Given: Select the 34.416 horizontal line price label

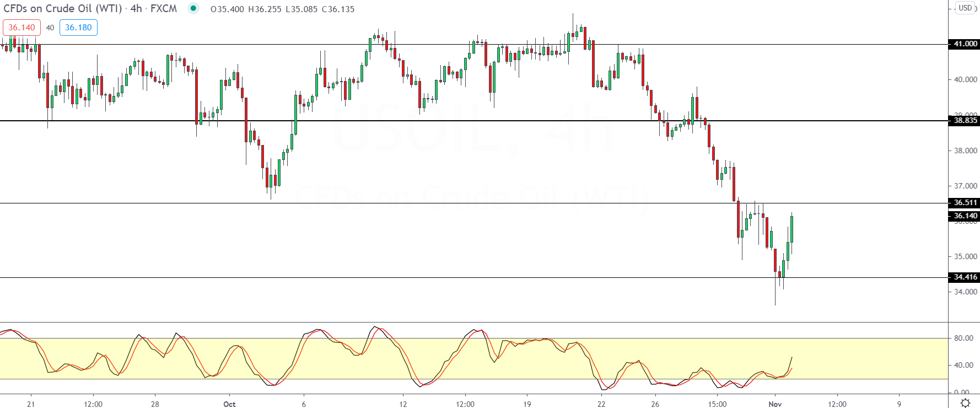Looking at the screenshot, I should (964, 277).
